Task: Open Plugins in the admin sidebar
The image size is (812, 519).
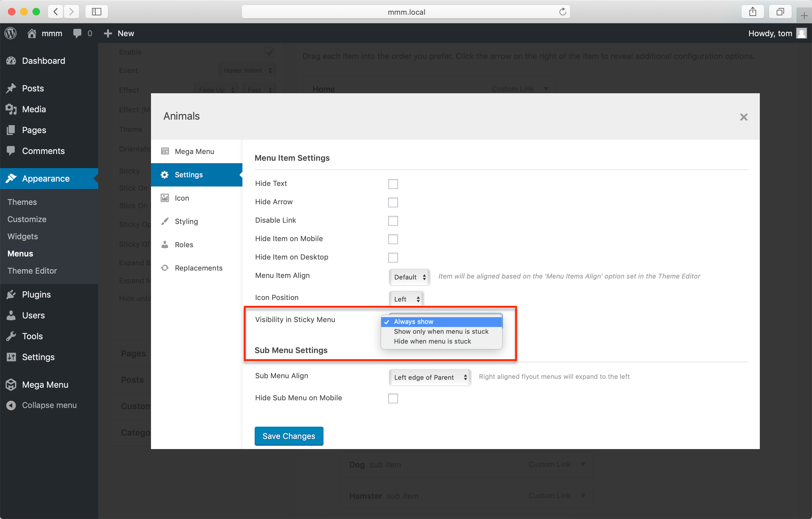Action: (x=37, y=294)
